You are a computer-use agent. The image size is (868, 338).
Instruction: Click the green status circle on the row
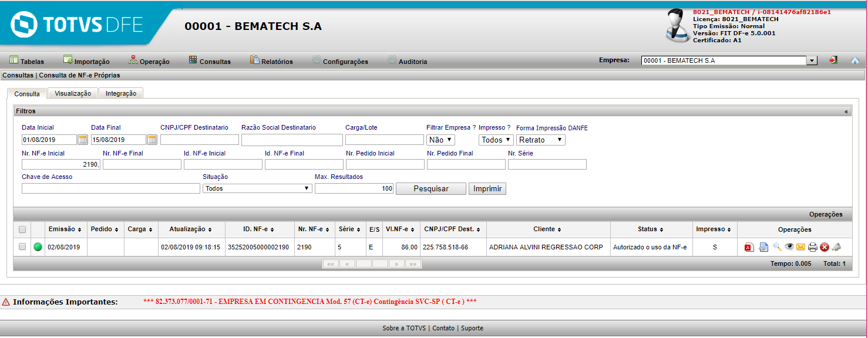click(x=38, y=247)
